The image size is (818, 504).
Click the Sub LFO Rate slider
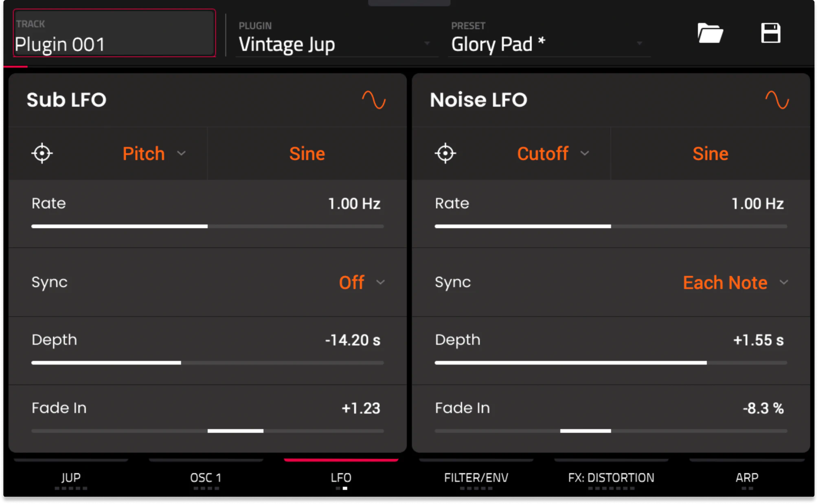coord(208,226)
